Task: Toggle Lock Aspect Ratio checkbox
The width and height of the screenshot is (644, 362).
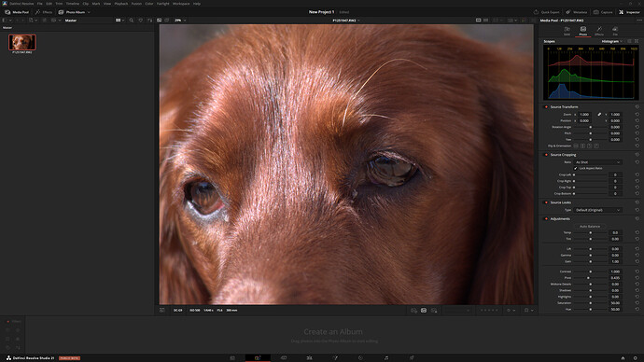Action: point(576,168)
